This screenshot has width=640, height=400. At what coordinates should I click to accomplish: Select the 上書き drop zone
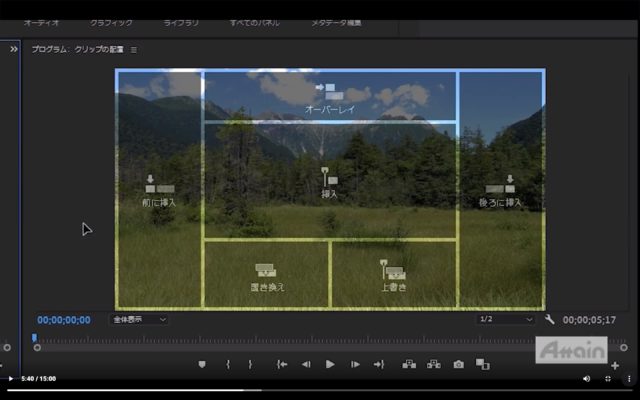click(393, 274)
